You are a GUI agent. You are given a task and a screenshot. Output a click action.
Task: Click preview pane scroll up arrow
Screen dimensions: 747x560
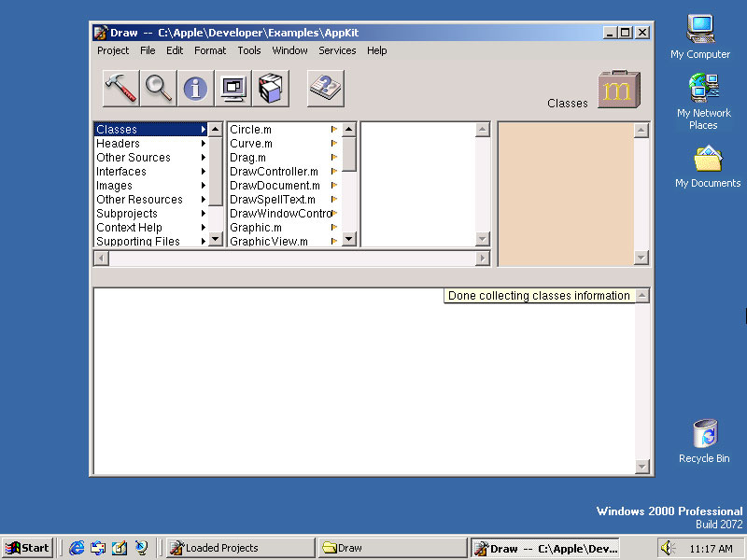641,131
